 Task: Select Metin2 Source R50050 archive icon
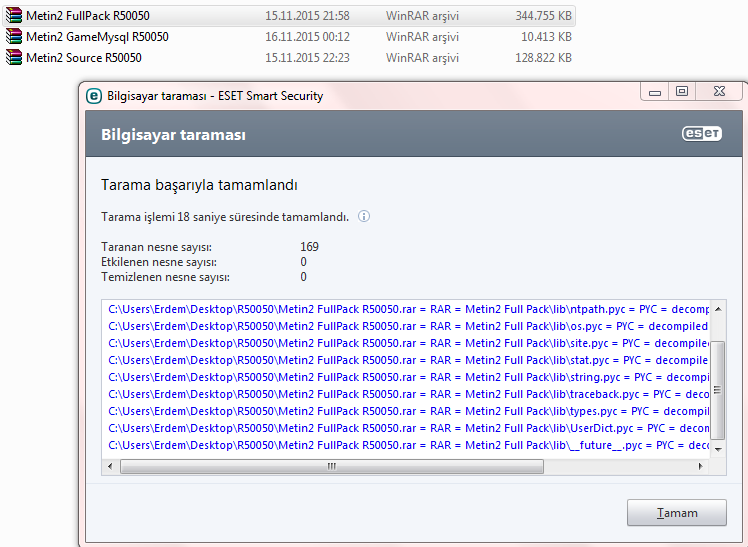(14, 58)
